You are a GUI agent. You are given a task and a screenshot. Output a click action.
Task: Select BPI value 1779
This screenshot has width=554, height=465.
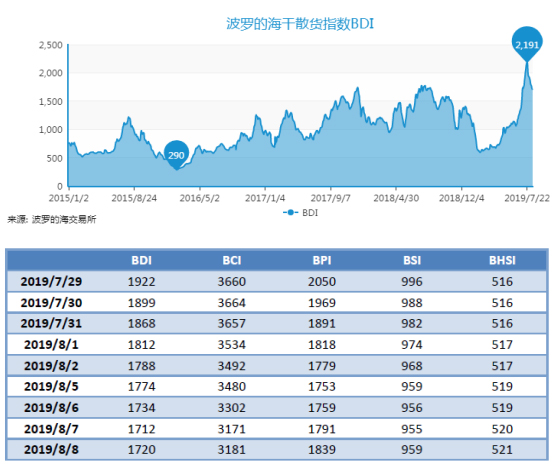(x=322, y=366)
